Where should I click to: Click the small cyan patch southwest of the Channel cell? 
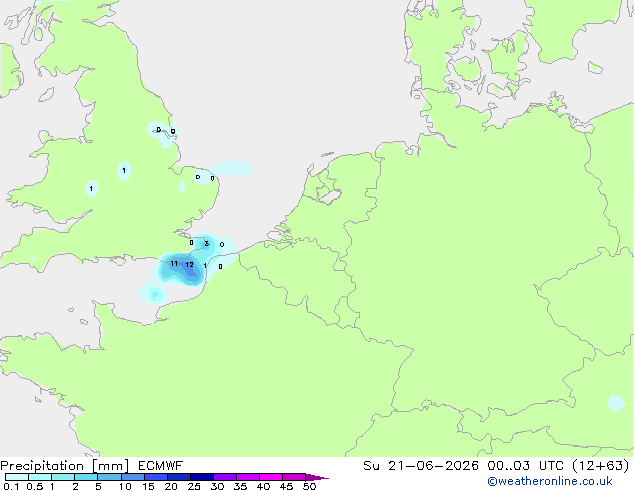point(155,294)
